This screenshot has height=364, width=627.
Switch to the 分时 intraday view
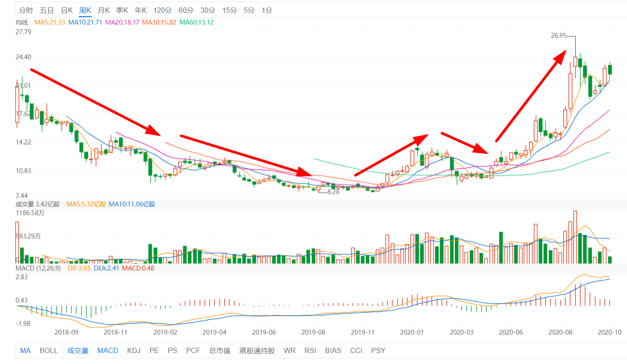[x=26, y=10]
